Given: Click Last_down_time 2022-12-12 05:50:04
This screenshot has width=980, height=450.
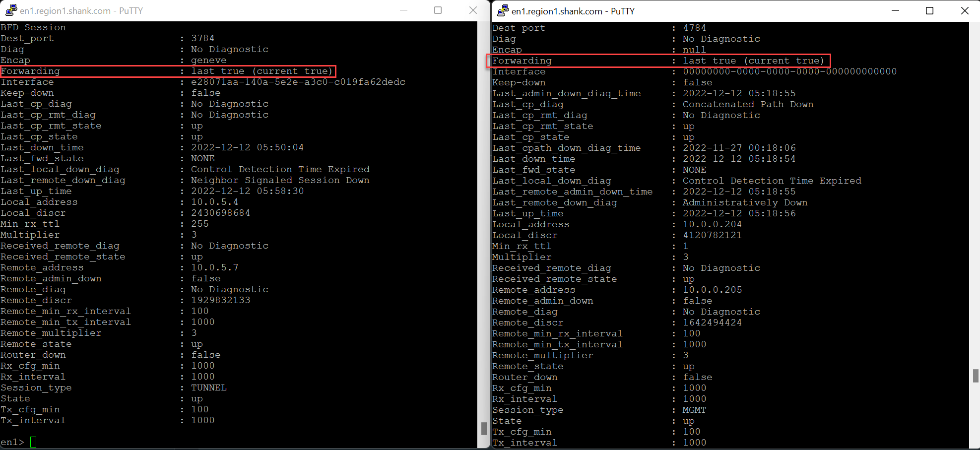Looking at the screenshot, I should pyautogui.click(x=248, y=147).
